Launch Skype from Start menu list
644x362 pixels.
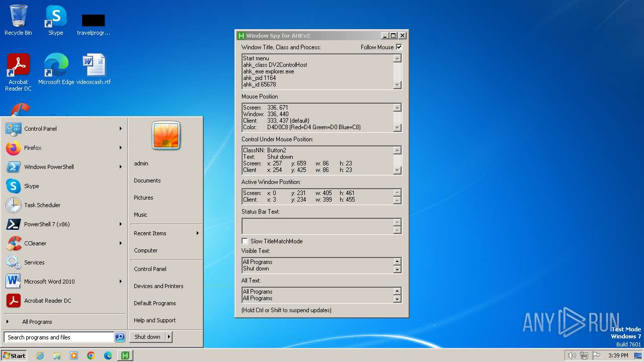[x=64, y=186]
